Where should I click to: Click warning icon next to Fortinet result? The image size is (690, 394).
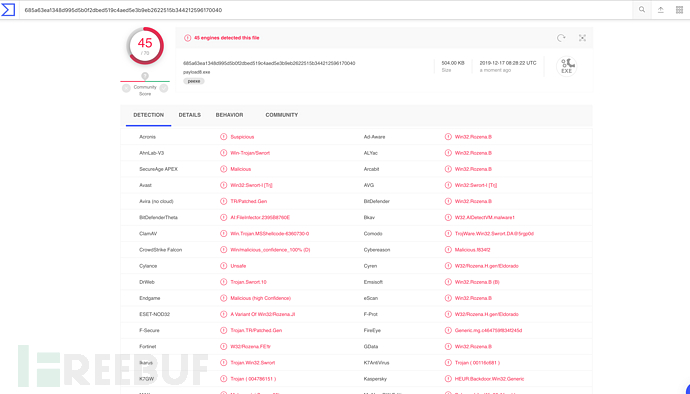[x=224, y=346]
